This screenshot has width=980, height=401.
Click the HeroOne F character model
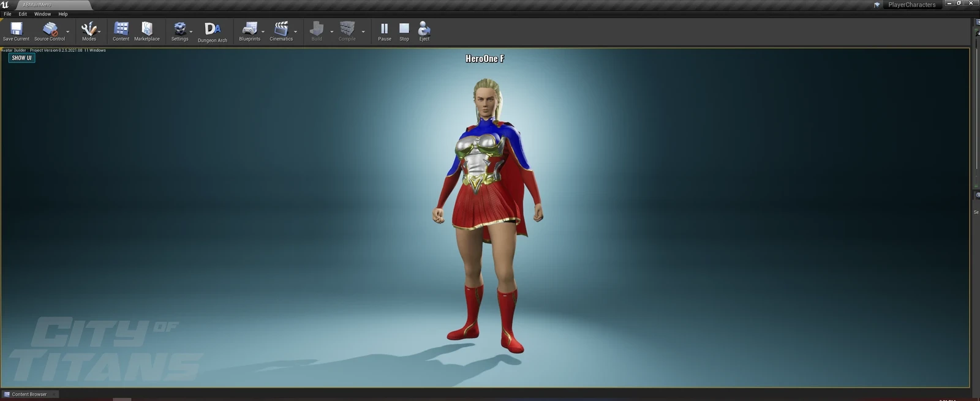pyautogui.click(x=488, y=214)
